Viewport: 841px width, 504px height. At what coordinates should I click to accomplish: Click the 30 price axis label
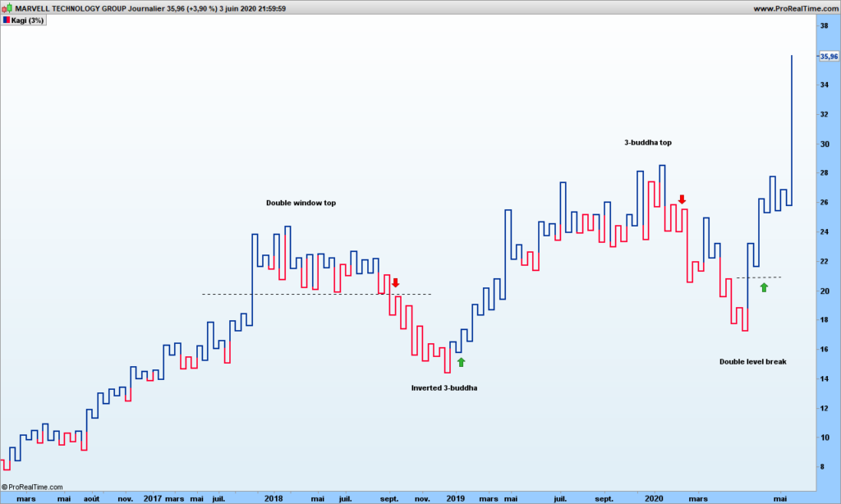point(825,144)
